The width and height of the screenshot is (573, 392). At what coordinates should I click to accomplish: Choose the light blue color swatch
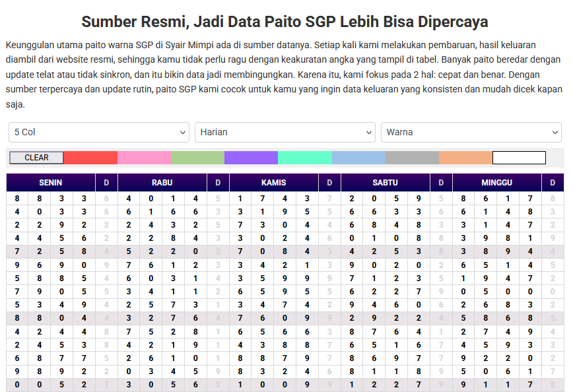357,158
